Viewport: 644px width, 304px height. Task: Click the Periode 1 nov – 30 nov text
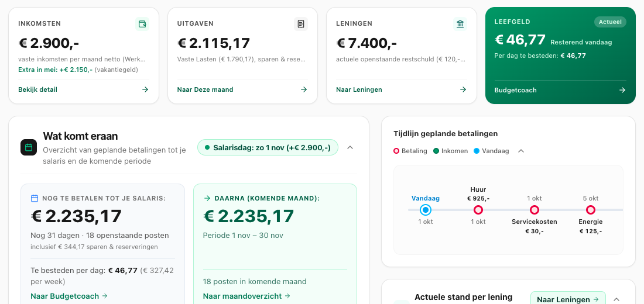tap(243, 236)
